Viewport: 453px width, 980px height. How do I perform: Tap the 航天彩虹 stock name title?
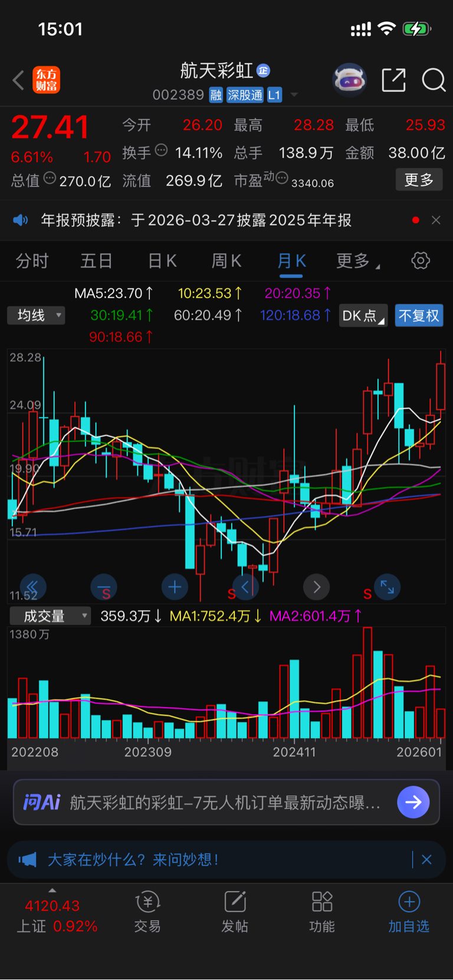tap(216, 71)
